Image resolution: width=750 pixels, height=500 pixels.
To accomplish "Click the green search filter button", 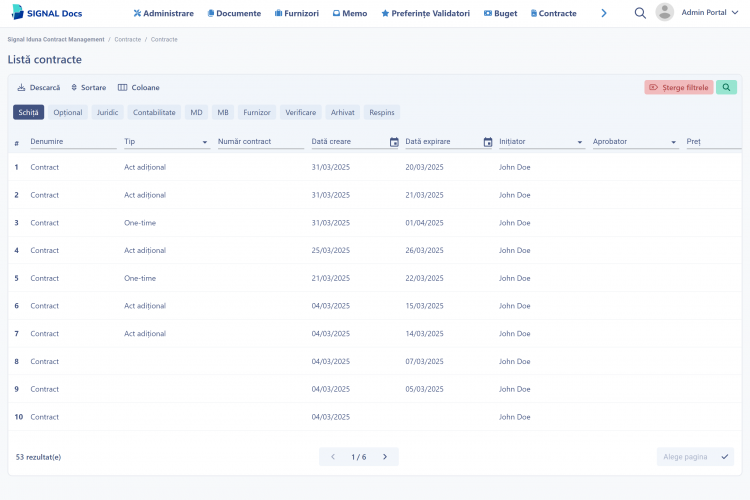I will pos(726,87).
